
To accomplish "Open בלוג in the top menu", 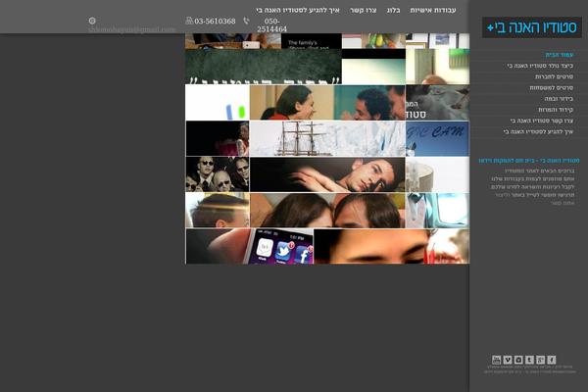I will tap(393, 10).
